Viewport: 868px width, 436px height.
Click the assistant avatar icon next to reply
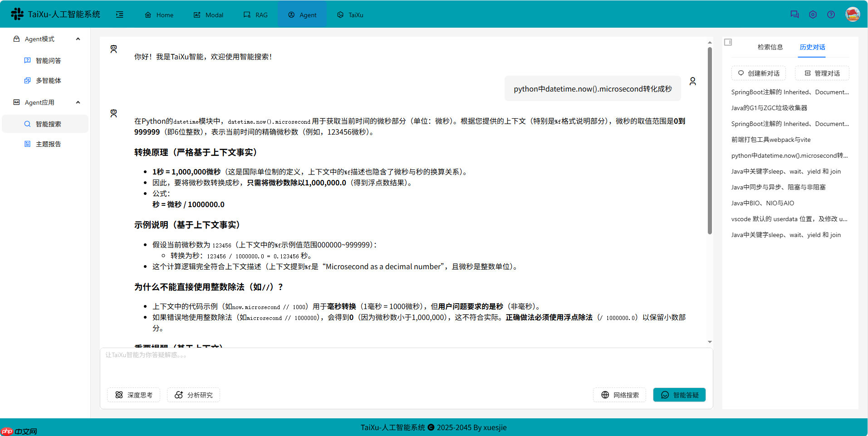[x=113, y=113]
